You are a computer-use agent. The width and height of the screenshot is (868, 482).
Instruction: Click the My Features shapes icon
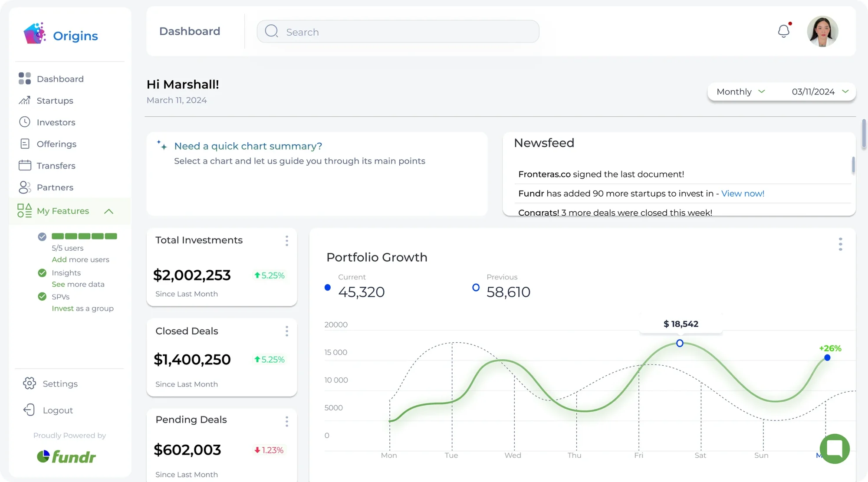click(25, 210)
